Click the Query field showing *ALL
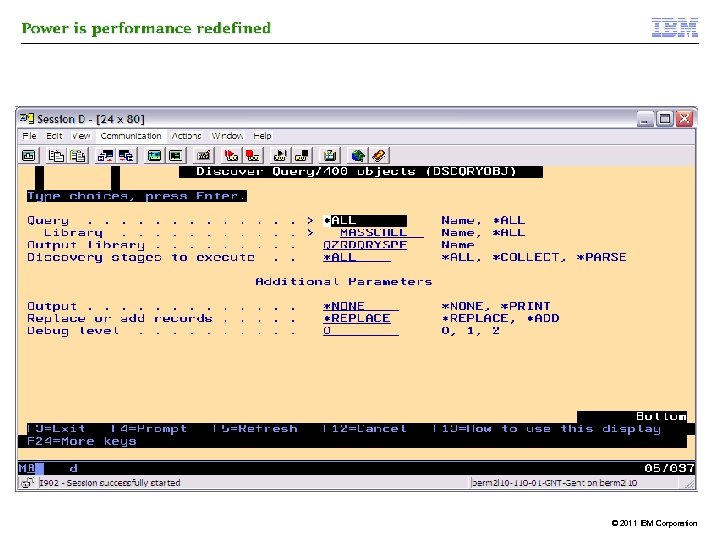 [x=365, y=220]
